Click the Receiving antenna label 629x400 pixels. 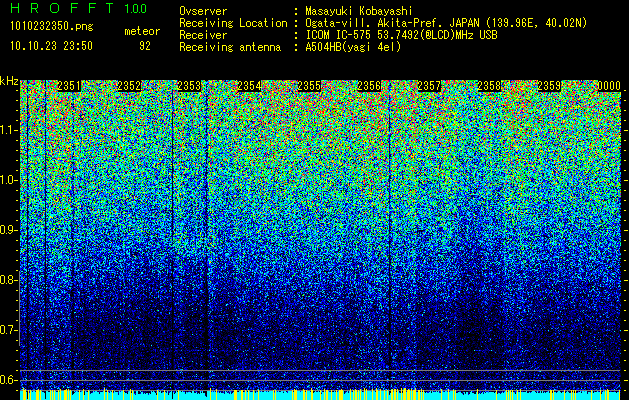tap(230, 47)
